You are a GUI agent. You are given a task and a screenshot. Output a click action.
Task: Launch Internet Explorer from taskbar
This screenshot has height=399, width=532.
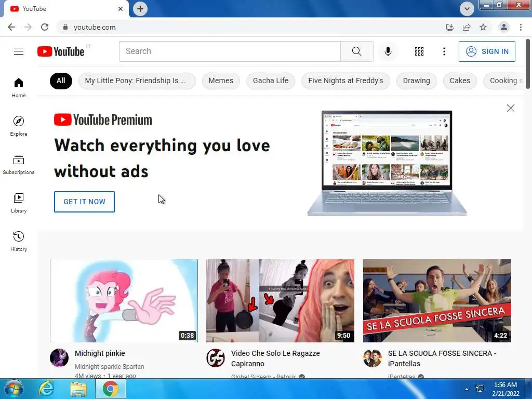[46, 389]
